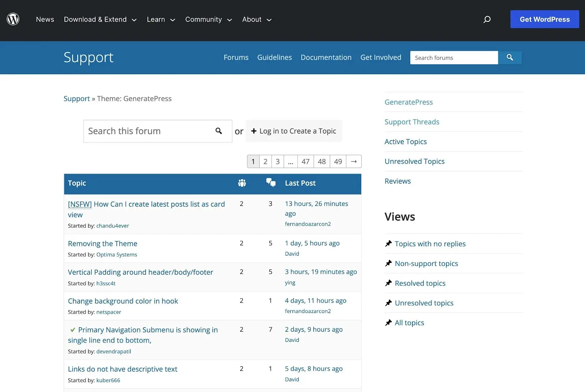Open the Support Threads sidebar link

coord(412,122)
